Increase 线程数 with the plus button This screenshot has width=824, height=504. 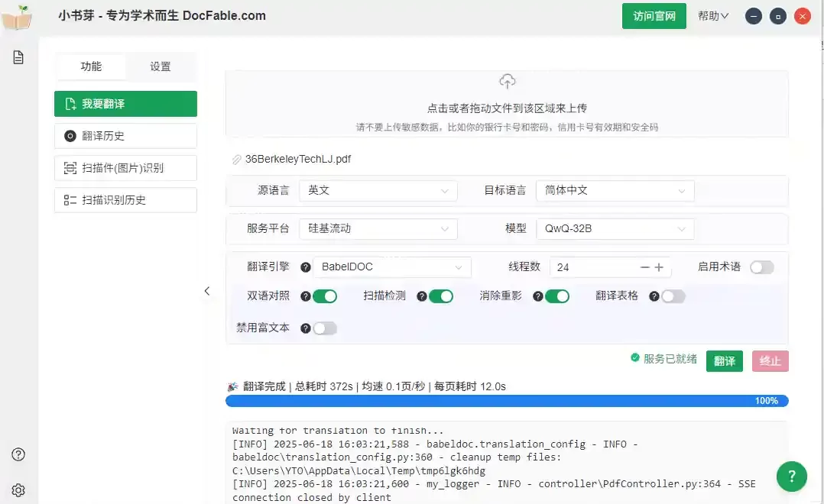coord(659,267)
